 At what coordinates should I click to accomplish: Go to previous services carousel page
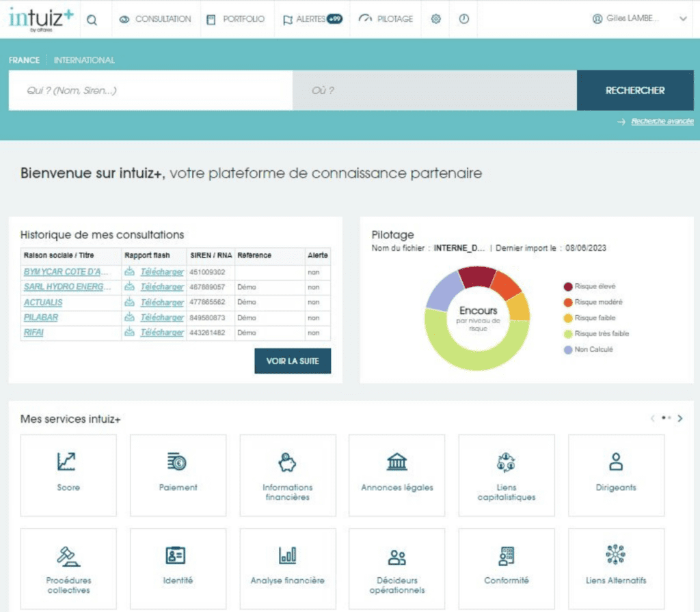(x=653, y=419)
